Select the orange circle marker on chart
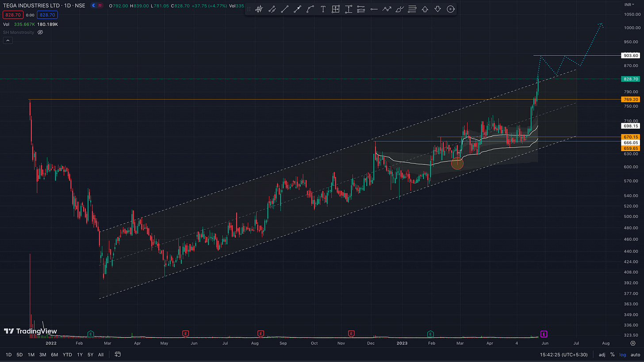Viewport: 644px width, 362px height. point(457,164)
